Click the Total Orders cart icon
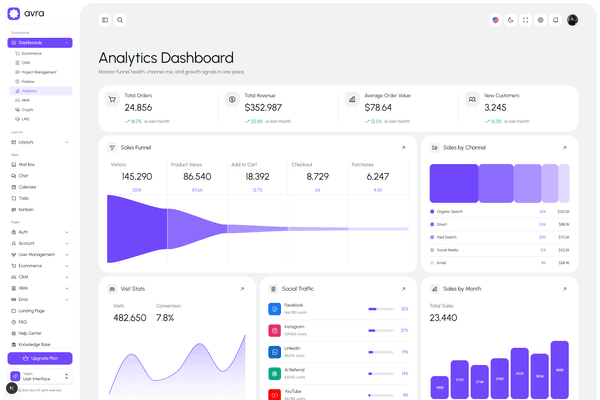The image size is (600, 400). coord(112,100)
